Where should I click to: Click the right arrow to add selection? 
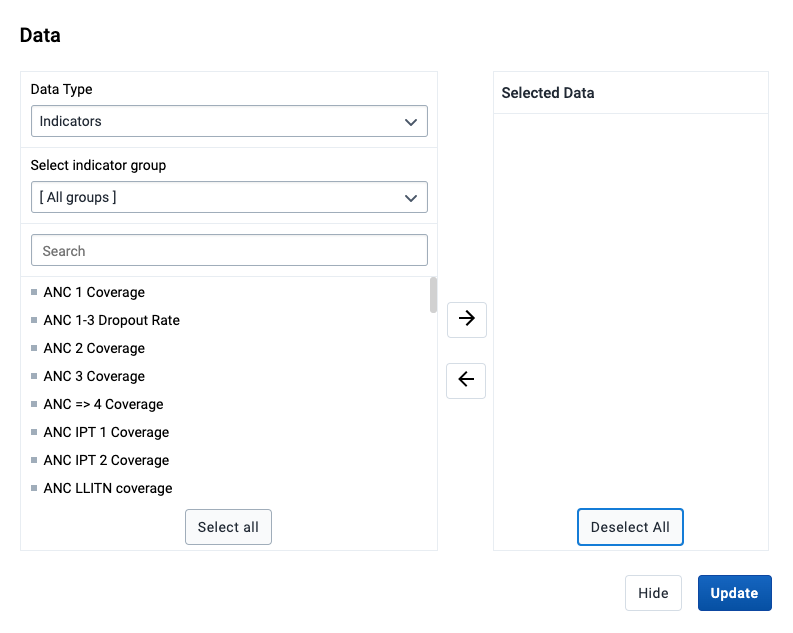466,320
